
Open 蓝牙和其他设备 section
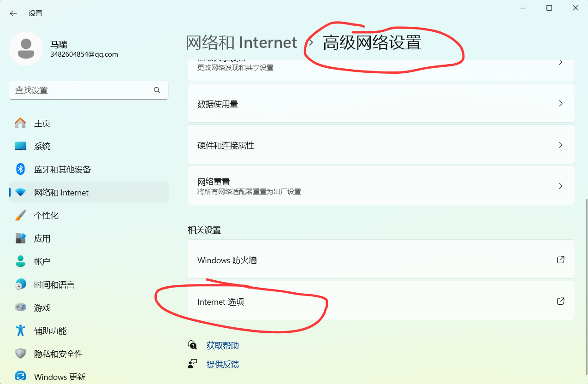click(x=89, y=169)
